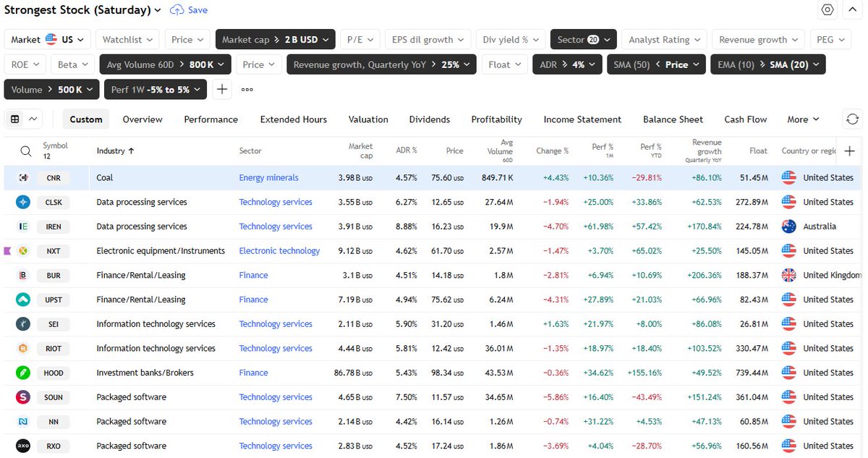Click the NN stock logo
Viewport: 868px width, 458px height.
point(24,422)
